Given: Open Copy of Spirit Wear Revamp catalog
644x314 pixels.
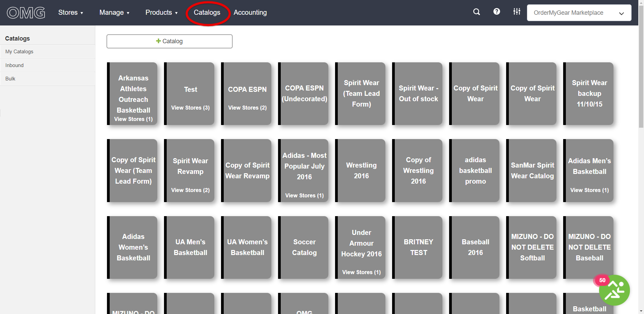Looking at the screenshot, I should (x=246, y=171).
